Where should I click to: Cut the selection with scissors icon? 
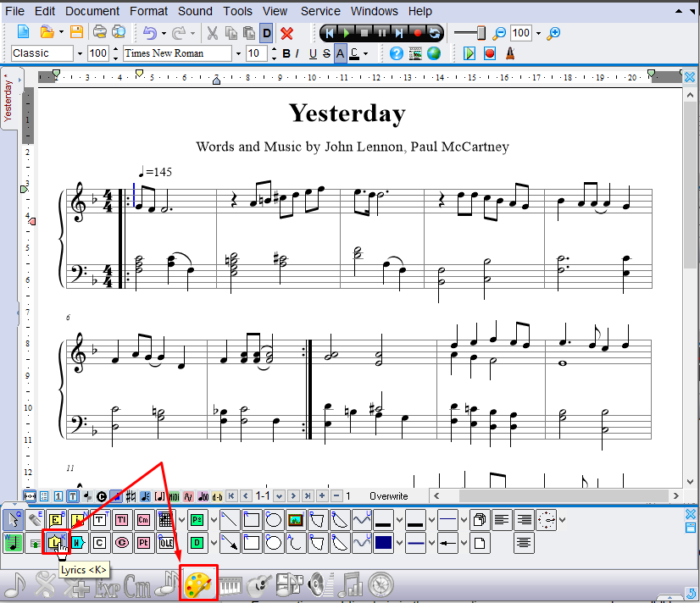click(212, 33)
